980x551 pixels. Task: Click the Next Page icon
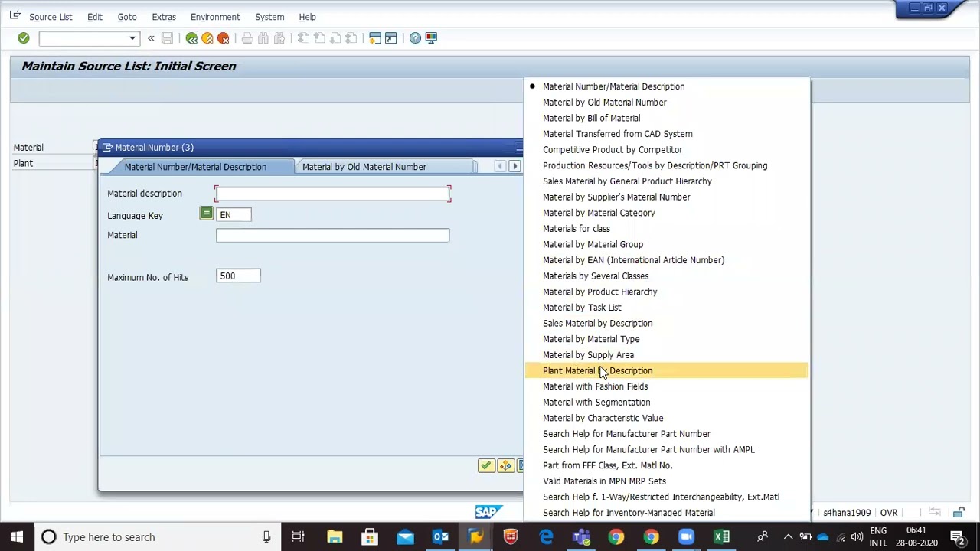click(x=335, y=38)
